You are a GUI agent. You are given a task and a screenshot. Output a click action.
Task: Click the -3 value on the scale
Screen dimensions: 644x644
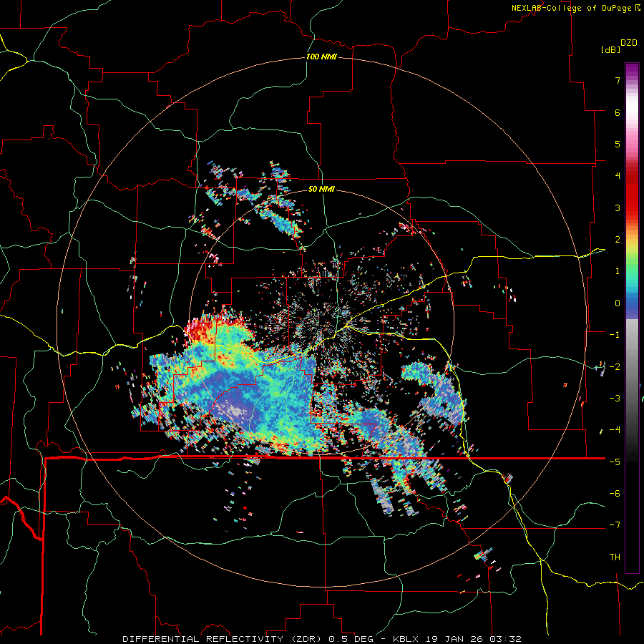[615, 399]
